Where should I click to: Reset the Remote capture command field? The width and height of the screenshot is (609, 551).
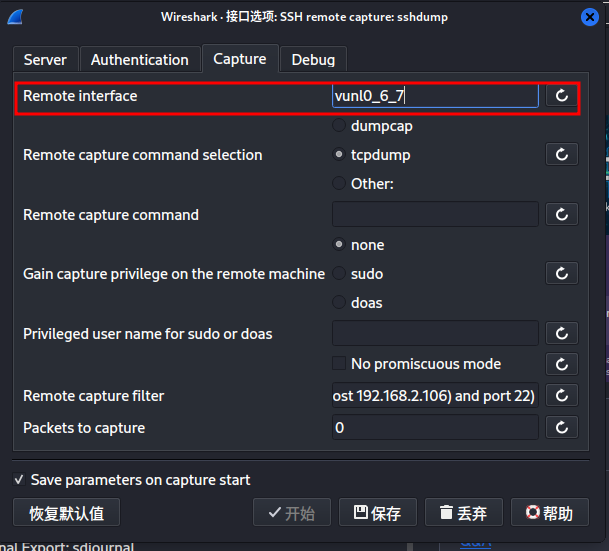562,214
